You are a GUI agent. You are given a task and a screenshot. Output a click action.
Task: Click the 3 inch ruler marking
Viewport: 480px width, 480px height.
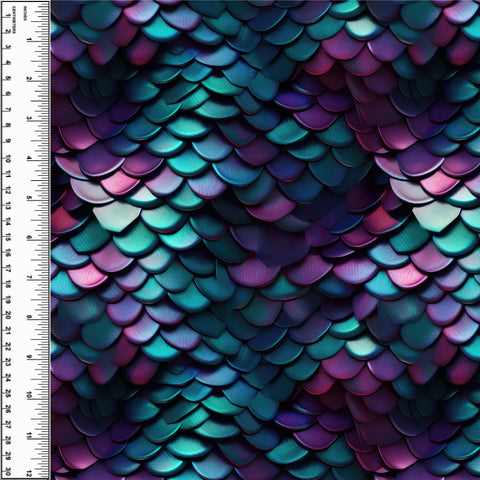coord(29,118)
